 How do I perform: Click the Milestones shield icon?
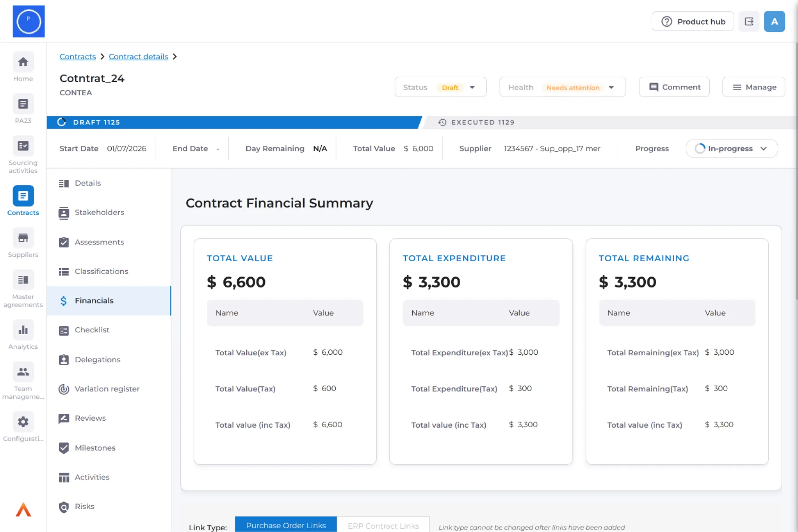(64, 448)
